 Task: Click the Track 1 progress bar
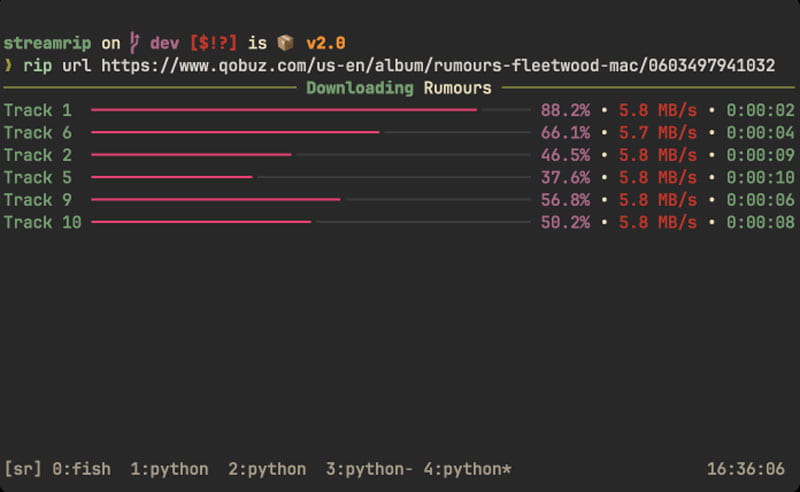click(x=311, y=110)
